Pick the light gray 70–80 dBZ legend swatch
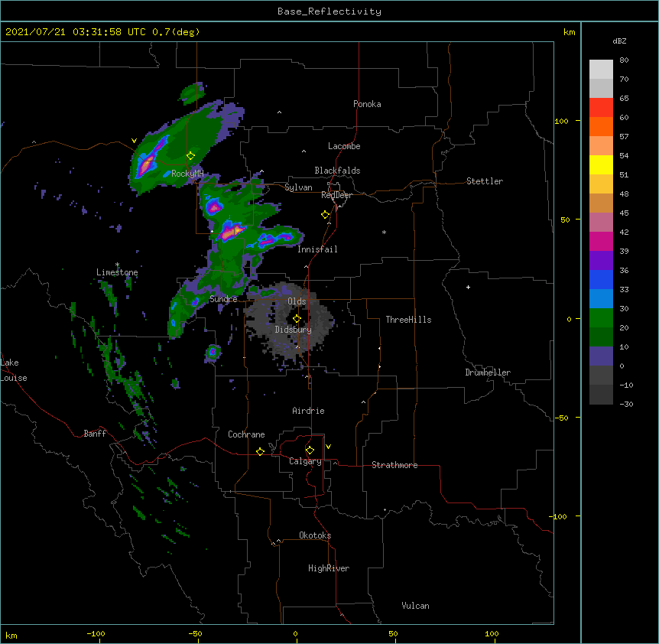Image resolution: width=659 pixels, height=644 pixels. point(601,70)
